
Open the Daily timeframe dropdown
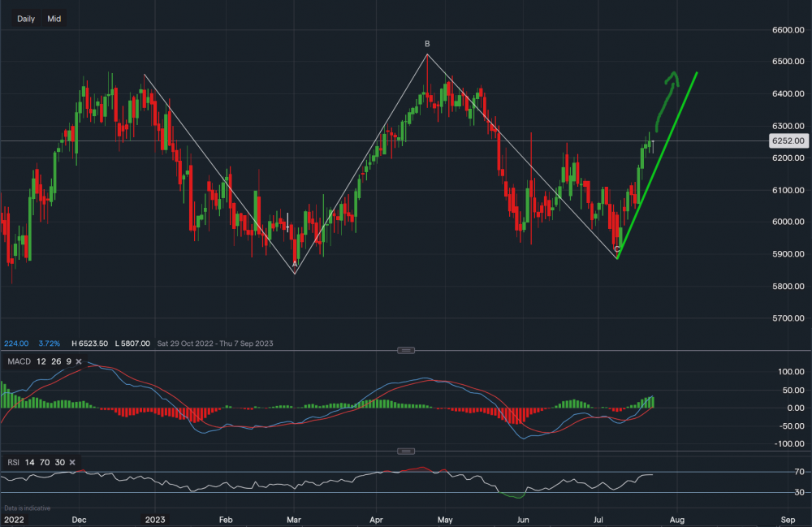26,19
